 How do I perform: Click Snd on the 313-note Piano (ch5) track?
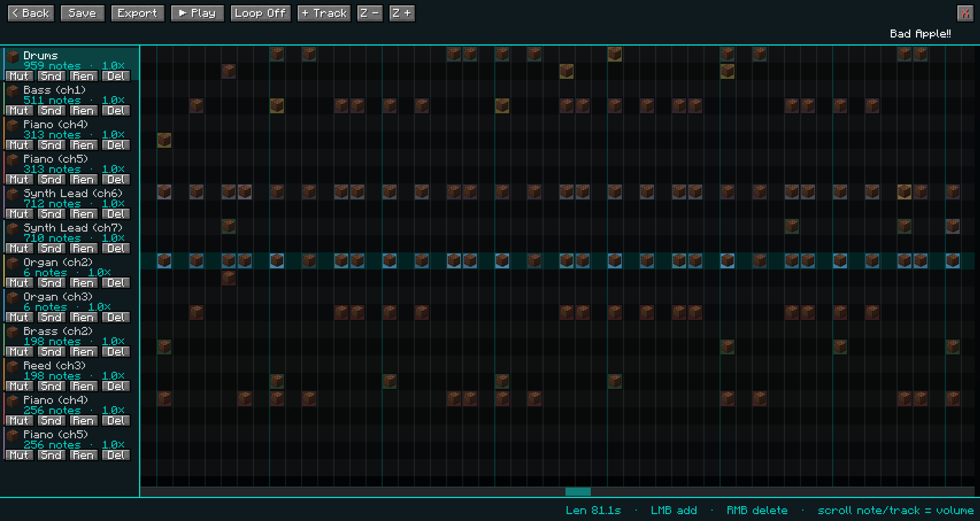point(51,180)
